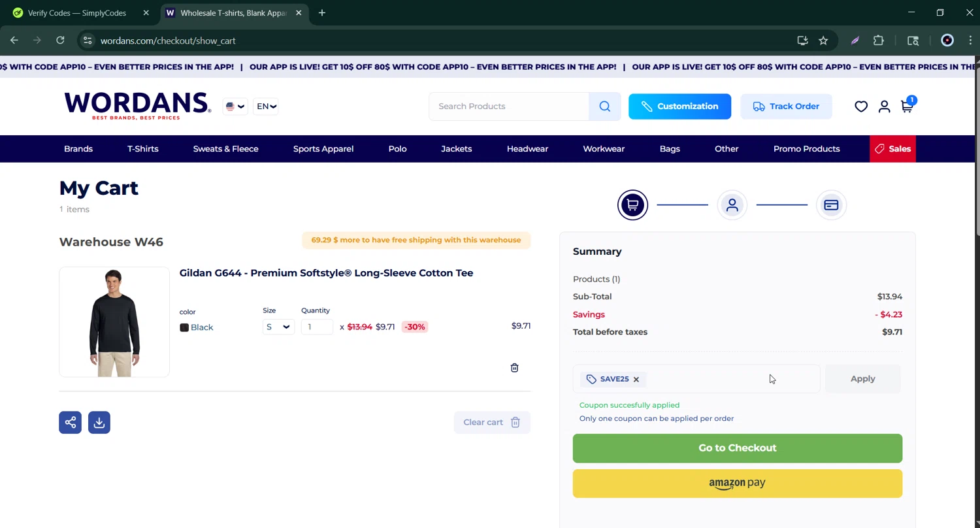The image size is (980, 528).
Task: Open the browser profile avatar
Action: coord(947,41)
